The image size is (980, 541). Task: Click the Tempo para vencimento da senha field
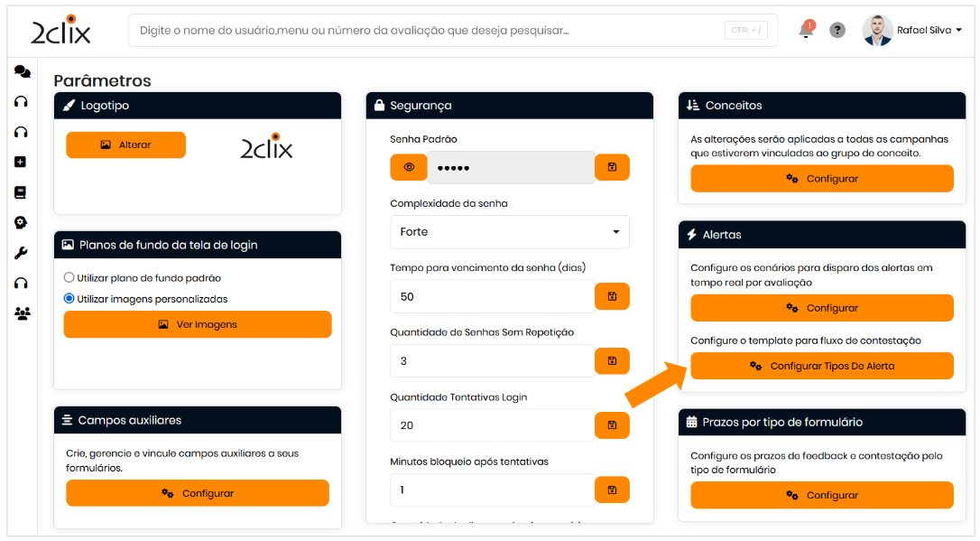coord(492,296)
